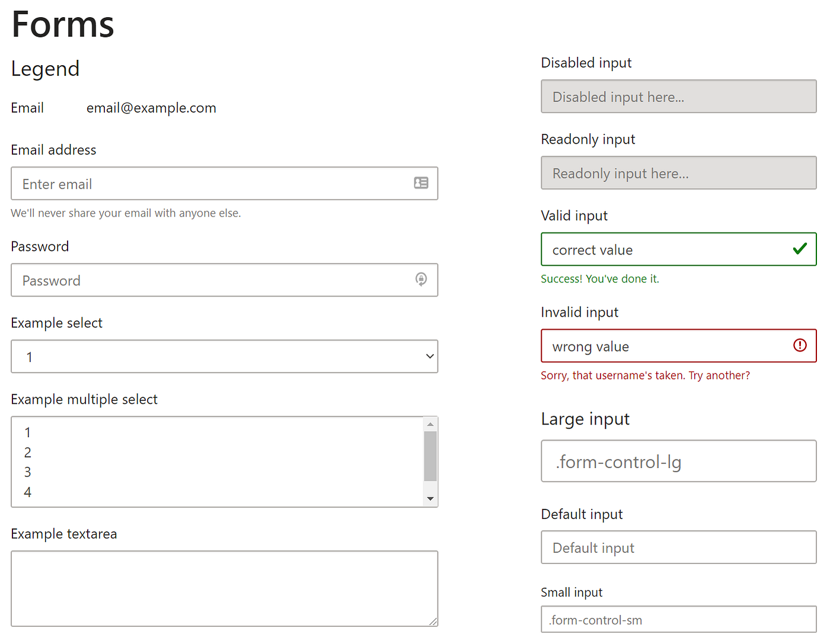Click the resize handle on the example textarea
The height and width of the screenshot is (644, 830).
[x=433, y=621]
